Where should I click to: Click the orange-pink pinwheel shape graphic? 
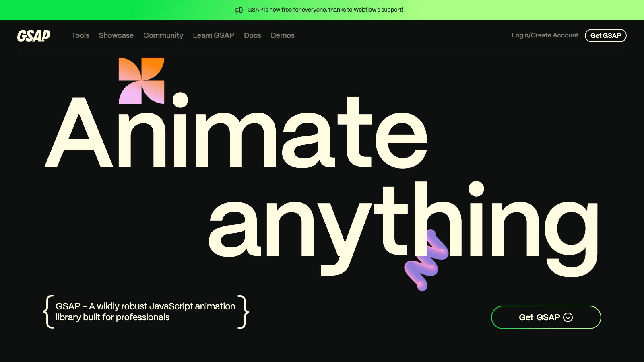141,80
